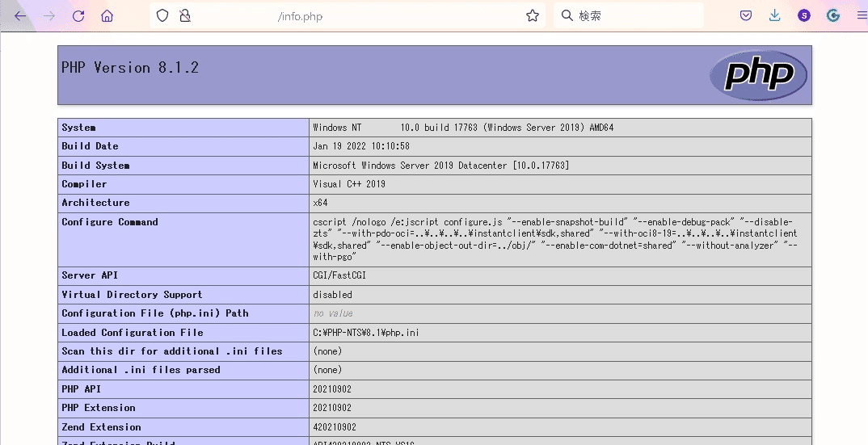The width and height of the screenshot is (868, 445).
Task: Go back with the browser back arrow
Action: coord(20,16)
